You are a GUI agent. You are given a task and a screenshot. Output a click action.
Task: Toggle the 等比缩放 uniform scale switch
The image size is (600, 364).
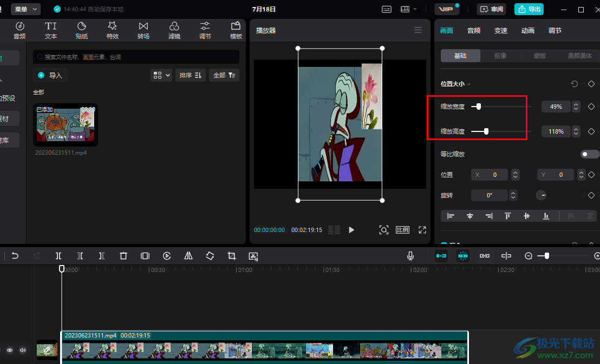pos(589,154)
